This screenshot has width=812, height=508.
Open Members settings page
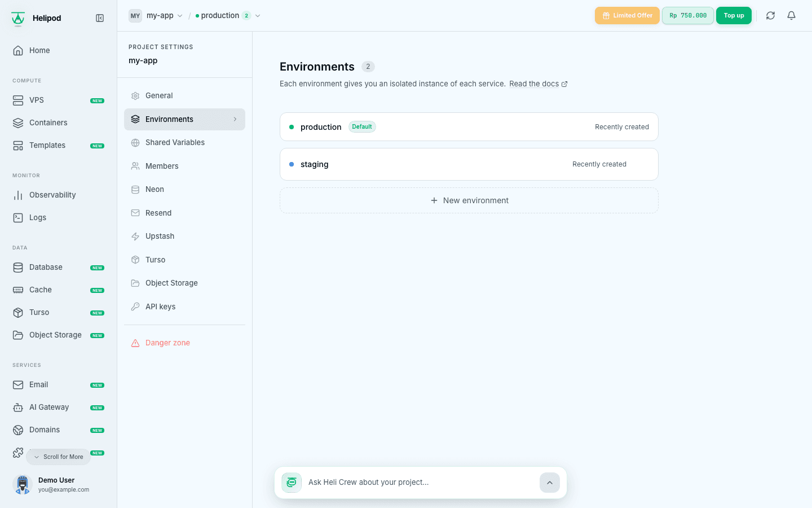click(184, 166)
